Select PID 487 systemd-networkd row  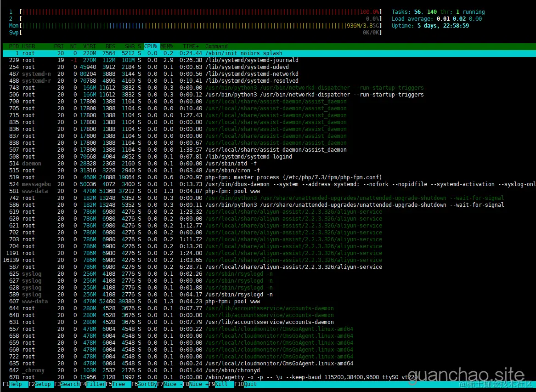pos(269,74)
